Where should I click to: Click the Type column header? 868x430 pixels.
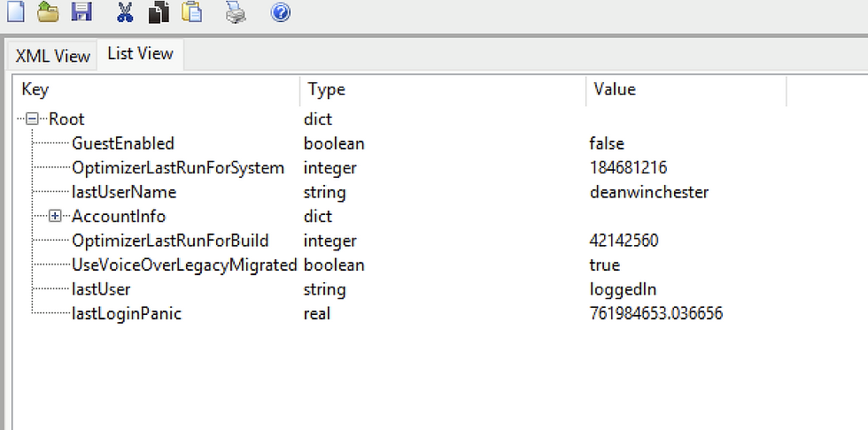(x=443, y=89)
